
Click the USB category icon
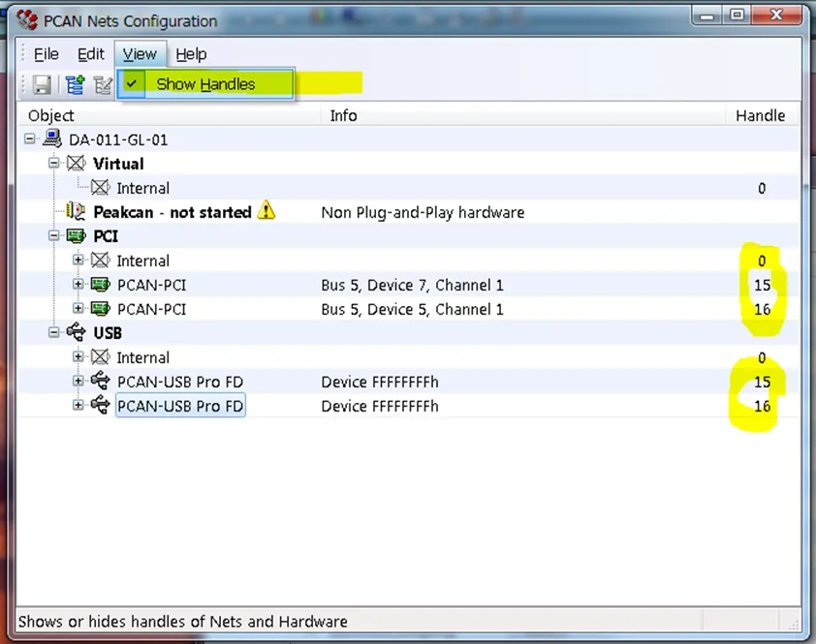tap(77, 332)
